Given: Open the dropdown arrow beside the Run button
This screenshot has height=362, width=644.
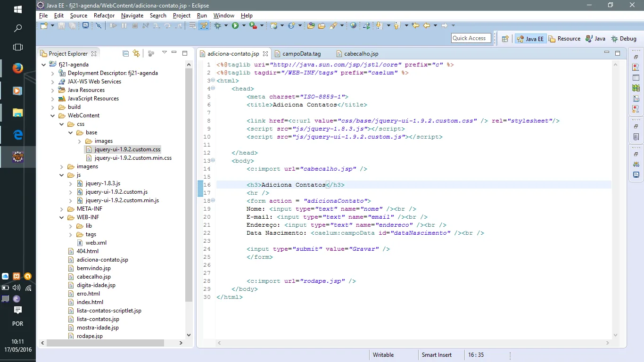Looking at the screenshot, I should (x=243, y=25).
